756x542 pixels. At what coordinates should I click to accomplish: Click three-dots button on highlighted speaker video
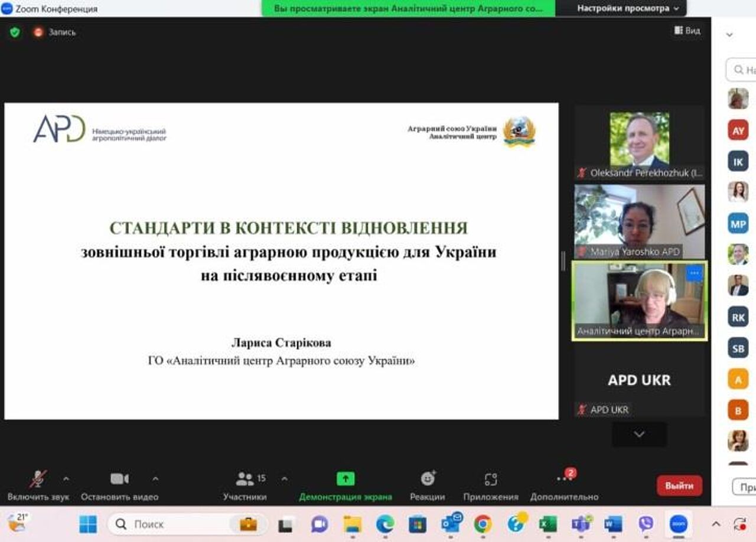point(694,273)
